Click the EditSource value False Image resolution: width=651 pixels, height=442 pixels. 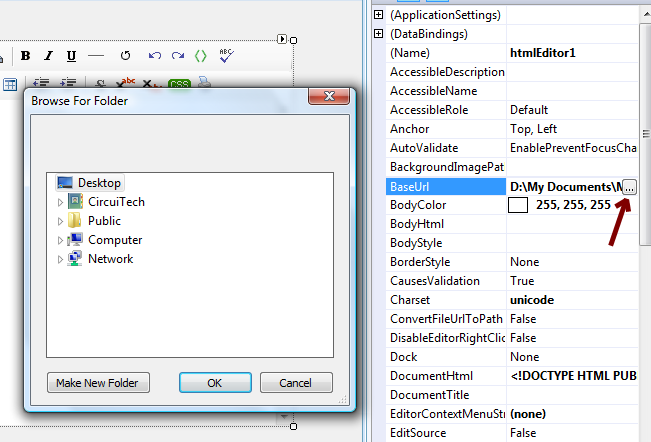(523, 433)
